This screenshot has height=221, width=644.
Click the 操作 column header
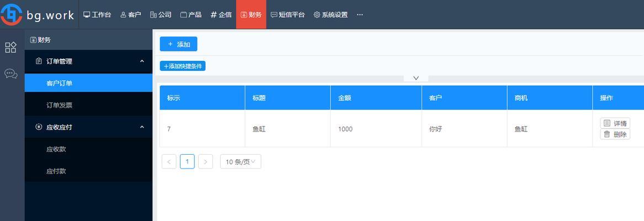click(x=618, y=98)
